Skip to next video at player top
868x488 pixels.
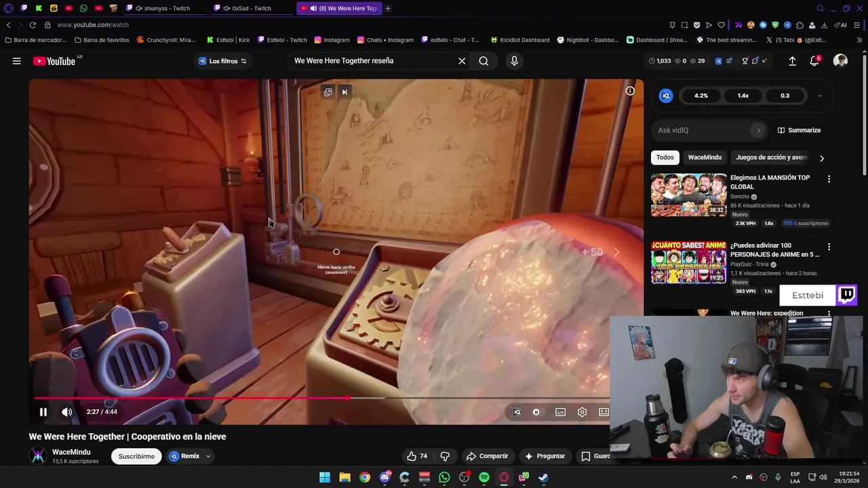point(344,92)
